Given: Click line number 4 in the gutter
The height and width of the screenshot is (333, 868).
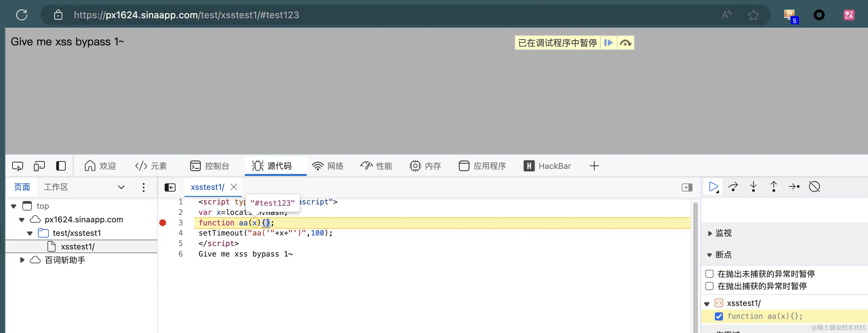Looking at the screenshot, I should point(181,233).
